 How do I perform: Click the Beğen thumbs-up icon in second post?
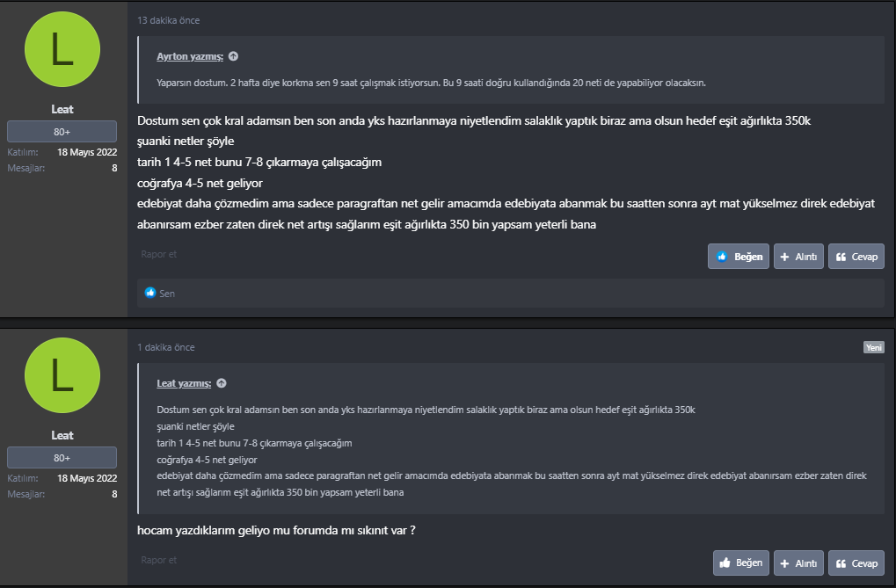(725, 563)
